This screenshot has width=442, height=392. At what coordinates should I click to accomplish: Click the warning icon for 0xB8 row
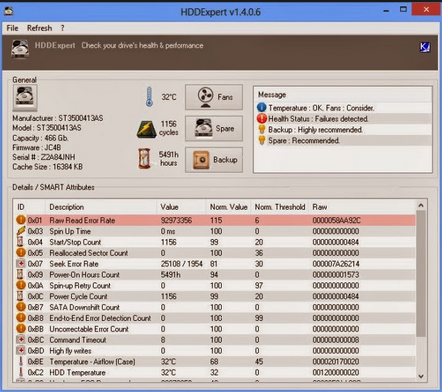(21, 318)
